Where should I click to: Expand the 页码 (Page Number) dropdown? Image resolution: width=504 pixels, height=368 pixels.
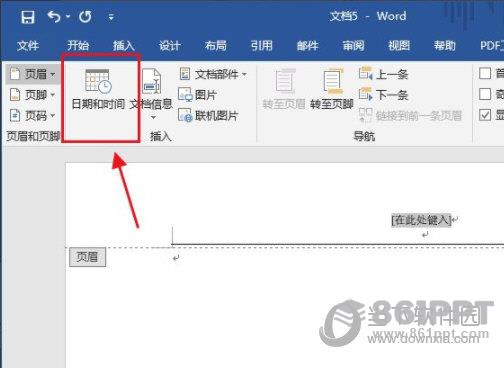tap(32, 116)
